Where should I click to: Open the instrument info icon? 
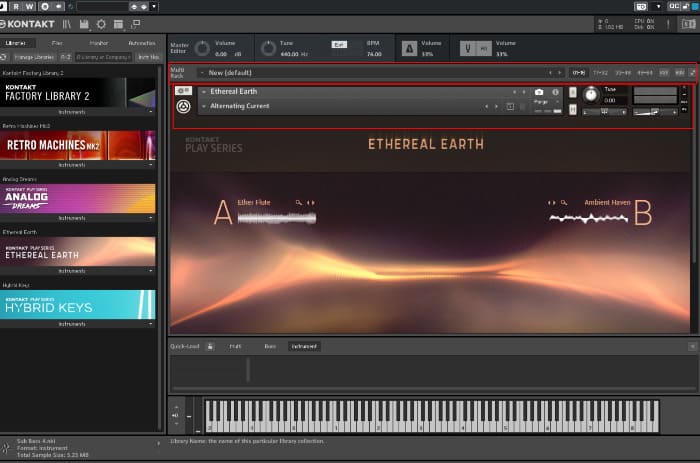pos(555,92)
